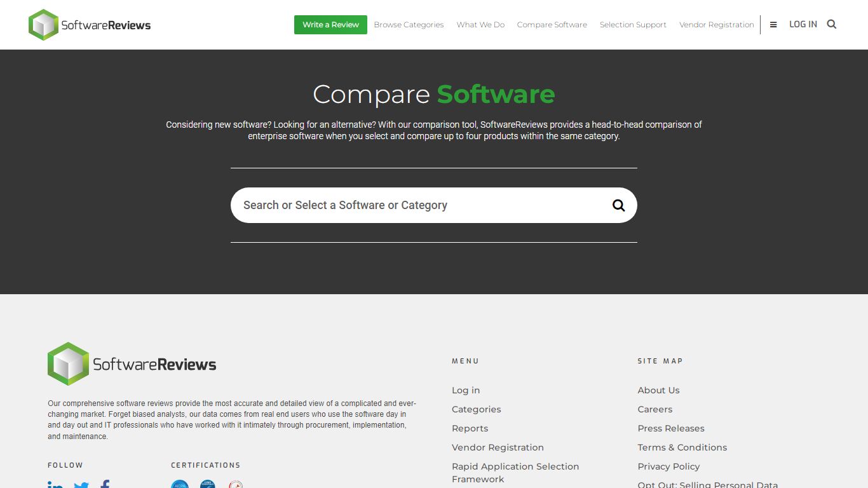Click the CERTIFICATIONS heading text

click(x=206, y=465)
